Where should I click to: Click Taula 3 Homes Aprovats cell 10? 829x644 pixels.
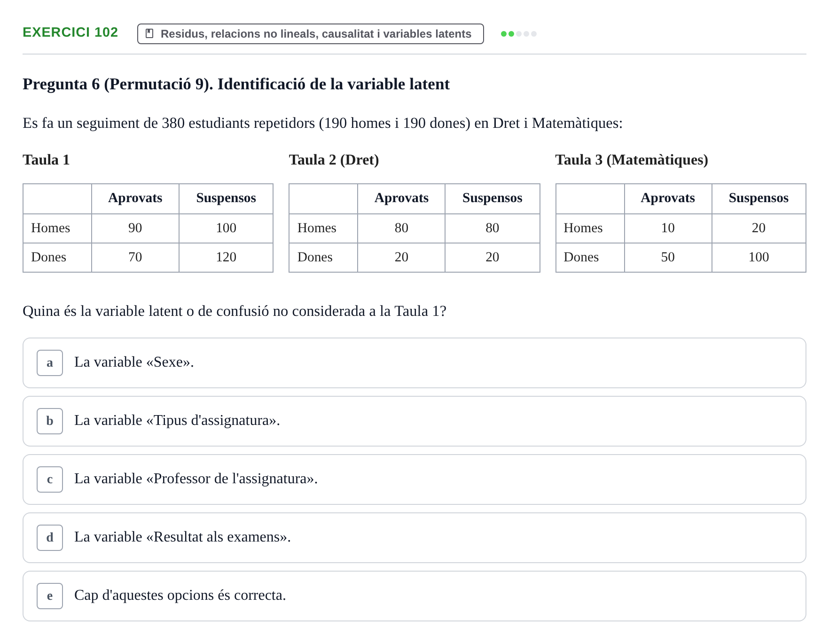coord(668,228)
